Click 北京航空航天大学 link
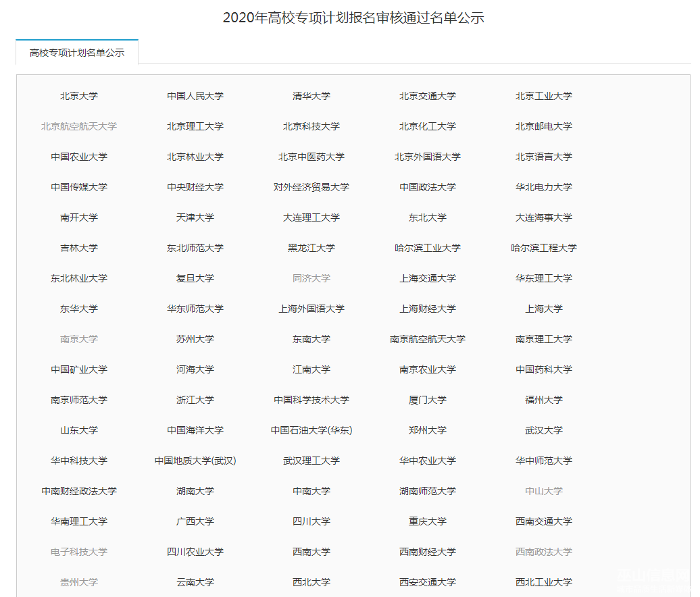Screen dimensions: 700x597 pyautogui.click(x=79, y=126)
